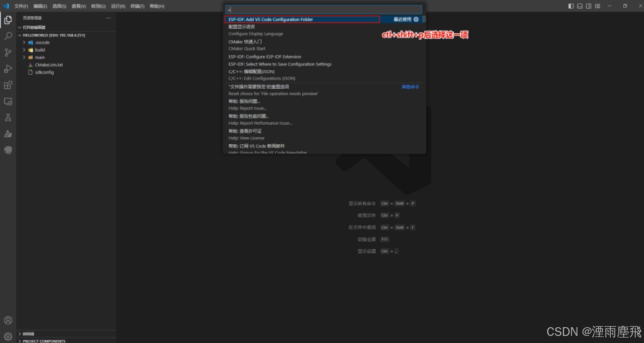Open the Manage gear icon

pos(8,336)
